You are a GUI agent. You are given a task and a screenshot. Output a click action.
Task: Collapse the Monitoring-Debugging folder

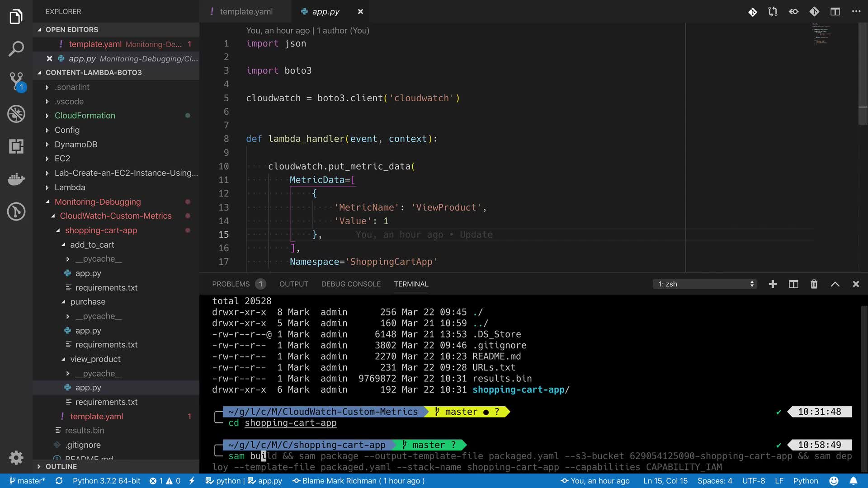pyautogui.click(x=97, y=202)
